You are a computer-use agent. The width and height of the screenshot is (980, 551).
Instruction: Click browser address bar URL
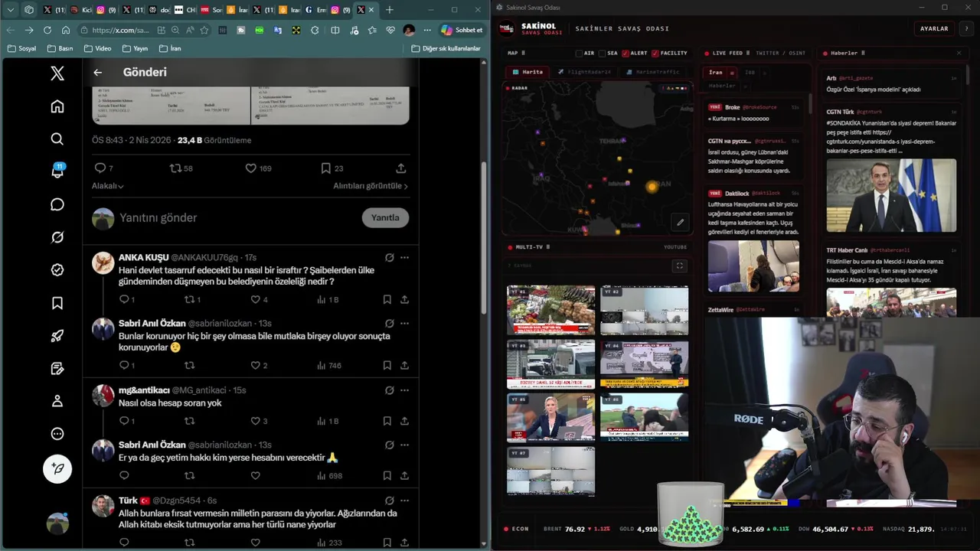pos(120,30)
